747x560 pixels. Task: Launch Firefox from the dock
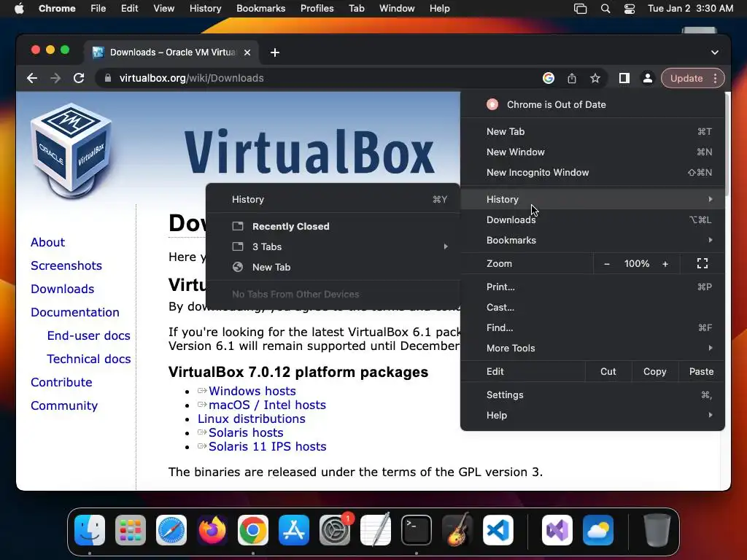pyautogui.click(x=212, y=530)
